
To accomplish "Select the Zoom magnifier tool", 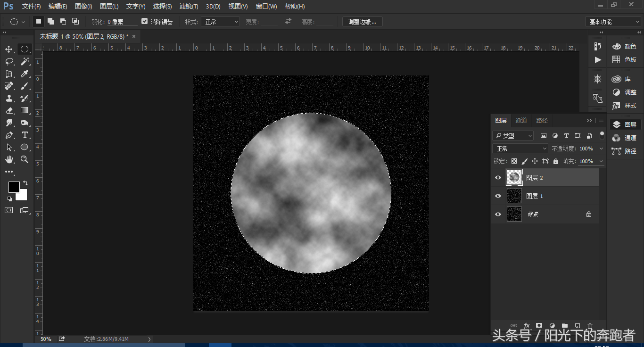I will click(x=25, y=160).
